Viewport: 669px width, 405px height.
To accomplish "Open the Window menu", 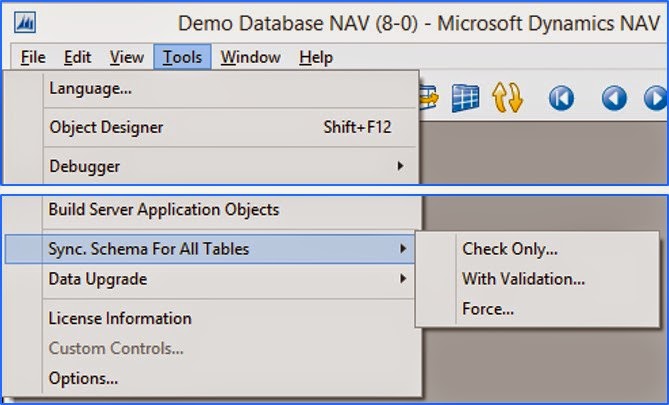I will click(250, 57).
